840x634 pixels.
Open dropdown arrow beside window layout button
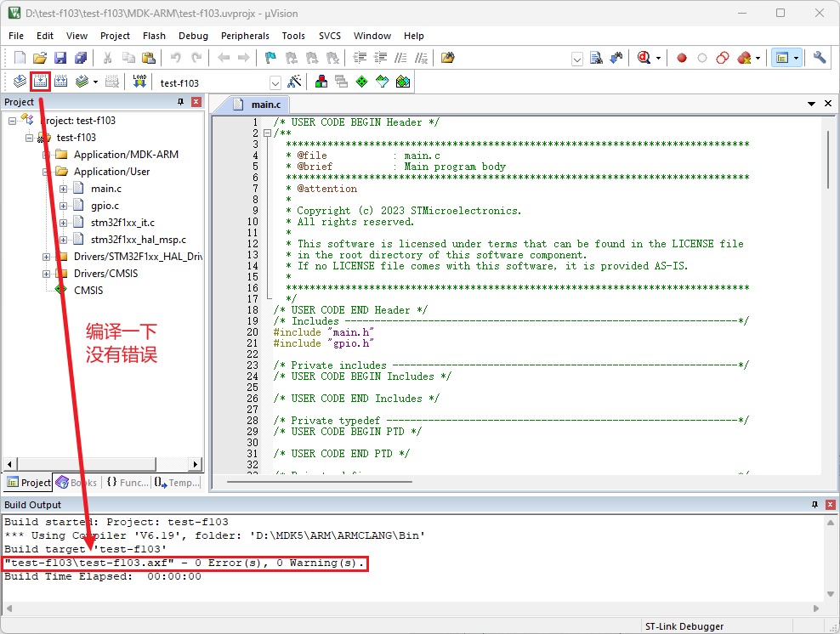click(x=796, y=59)
